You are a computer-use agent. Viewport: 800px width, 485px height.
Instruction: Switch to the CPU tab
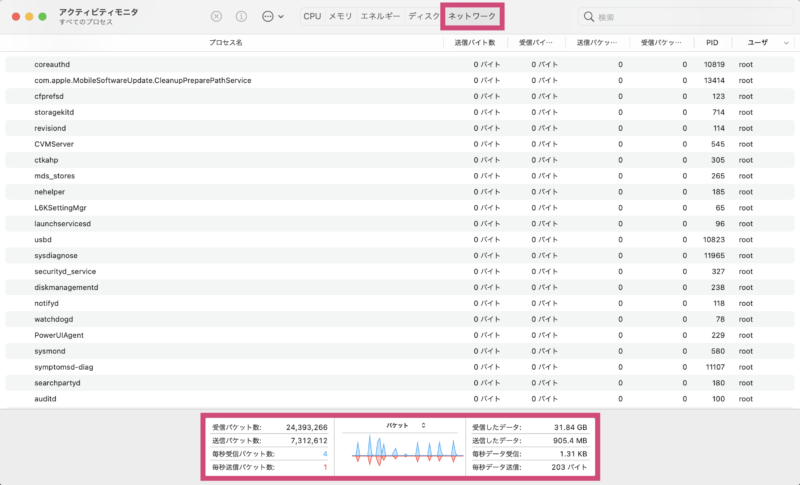pos(312,17)
